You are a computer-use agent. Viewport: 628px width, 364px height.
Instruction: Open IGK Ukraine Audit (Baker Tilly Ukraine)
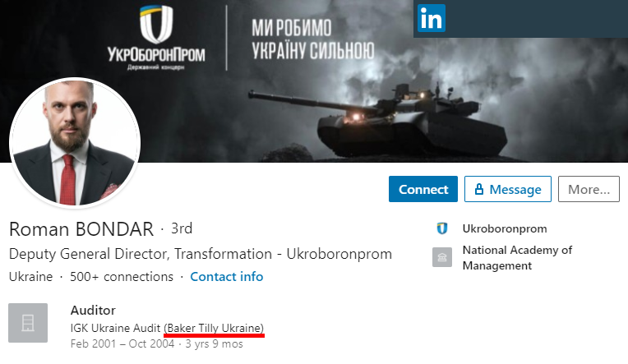coord(167,328)
